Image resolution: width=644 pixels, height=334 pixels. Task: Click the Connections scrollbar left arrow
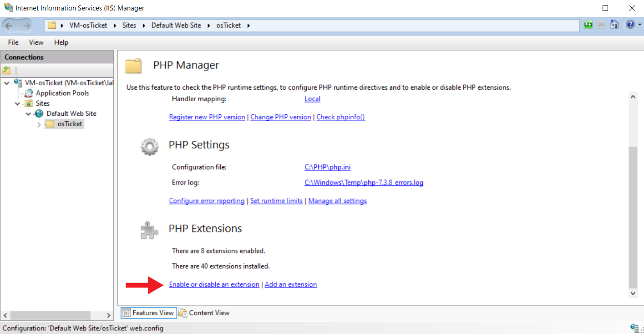point(5,315)
